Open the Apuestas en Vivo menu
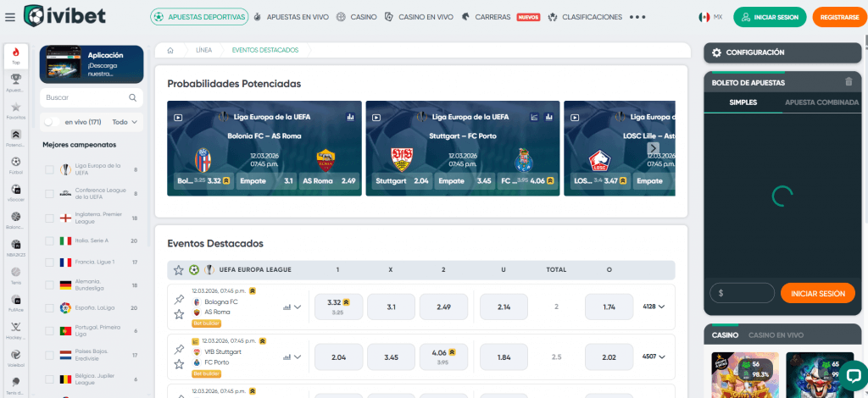Screen dimensions: 868x398 click(292, 17)
